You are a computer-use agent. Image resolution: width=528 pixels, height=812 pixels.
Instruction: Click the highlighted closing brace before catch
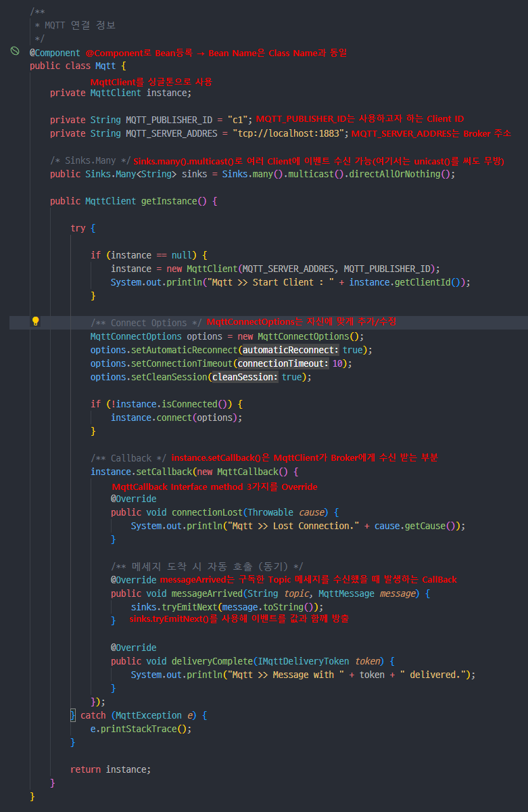point(73,715)
